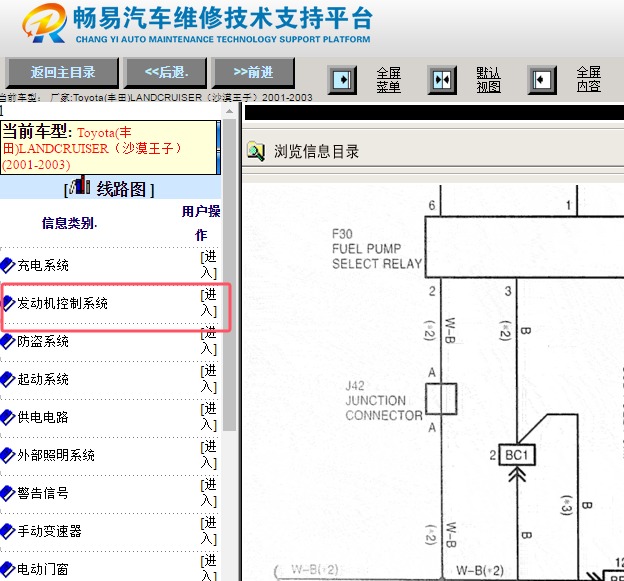Click the J42 junction connector symbol
The height and width of the screenshot is (581, 624).
click(441, 399)
